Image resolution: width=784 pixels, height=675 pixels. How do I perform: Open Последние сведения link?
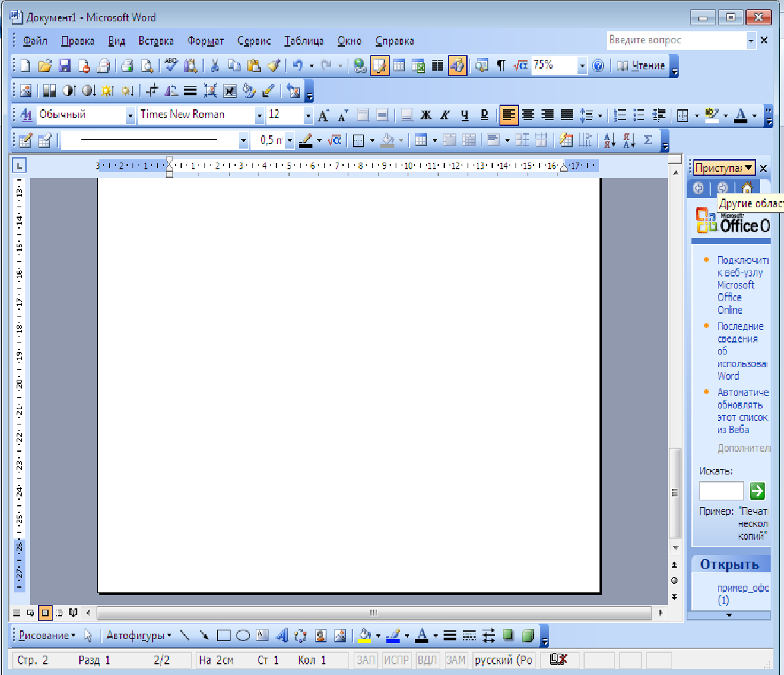coord(743,351)
